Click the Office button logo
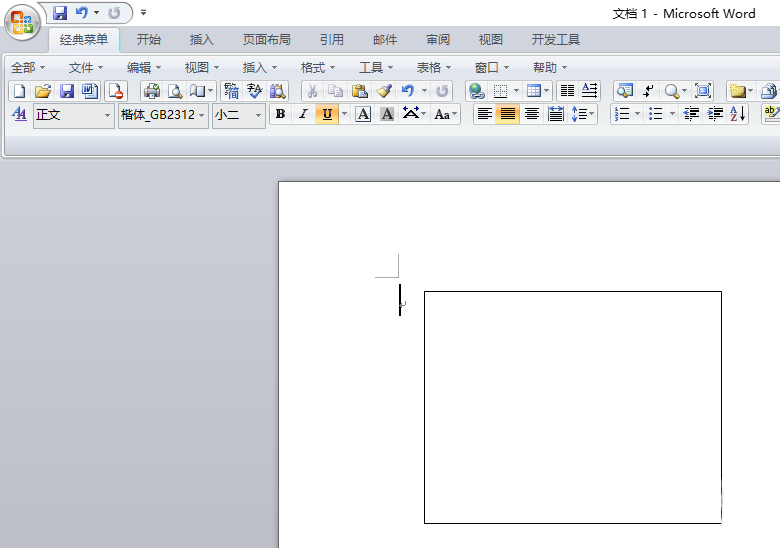780x548 pixels. (22, 22)
